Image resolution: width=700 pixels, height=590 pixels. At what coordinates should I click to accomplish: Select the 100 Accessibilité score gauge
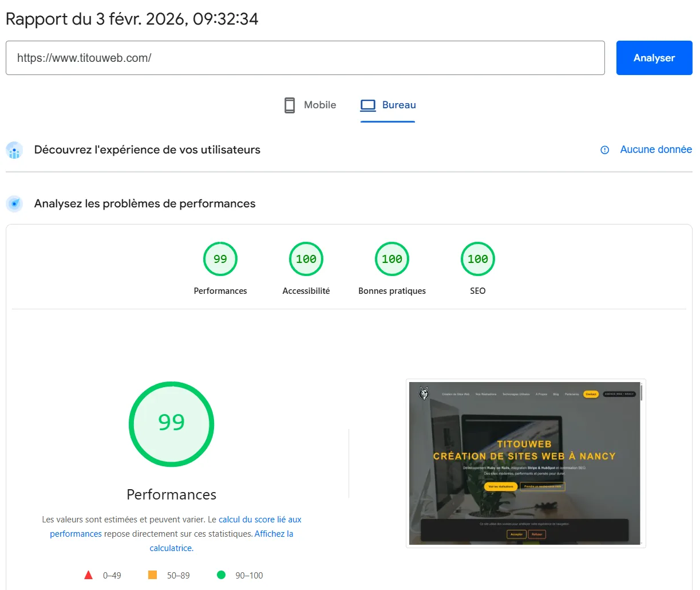(x=306, y=259)
